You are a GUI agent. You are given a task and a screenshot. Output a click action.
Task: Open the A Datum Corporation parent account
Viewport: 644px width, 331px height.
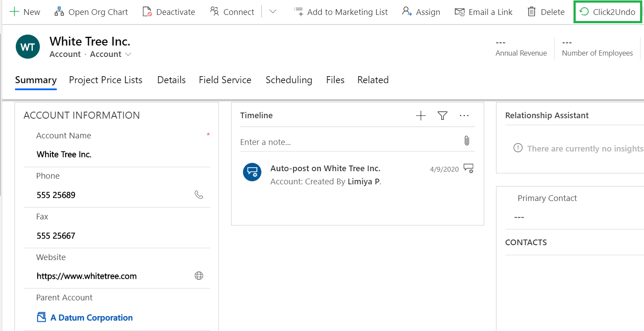click(90, 317)
